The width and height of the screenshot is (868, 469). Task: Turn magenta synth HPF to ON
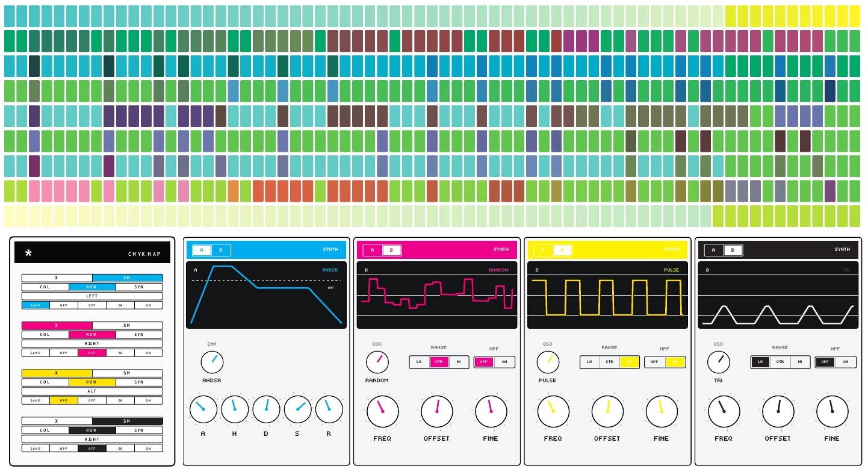(x=504, y=362)
